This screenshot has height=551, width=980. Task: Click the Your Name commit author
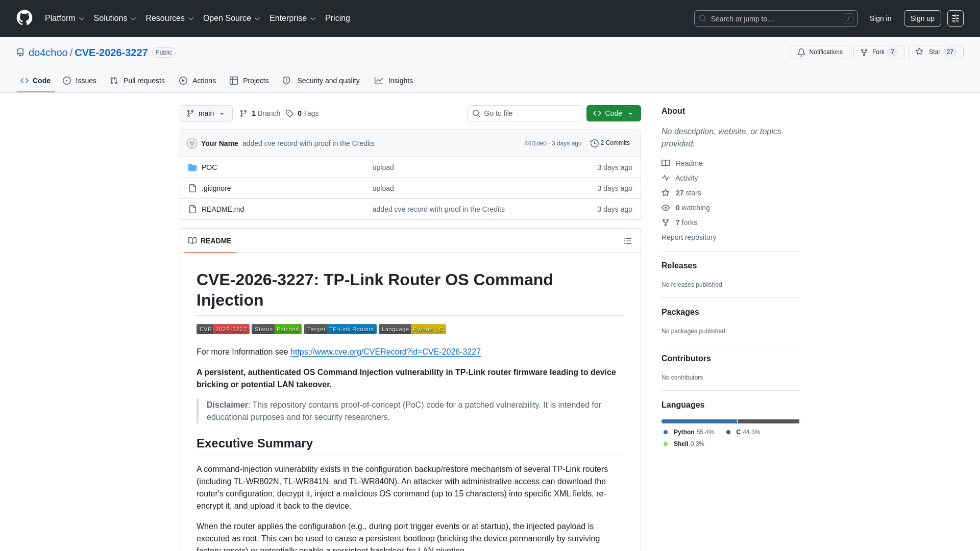tap(219, 143)
